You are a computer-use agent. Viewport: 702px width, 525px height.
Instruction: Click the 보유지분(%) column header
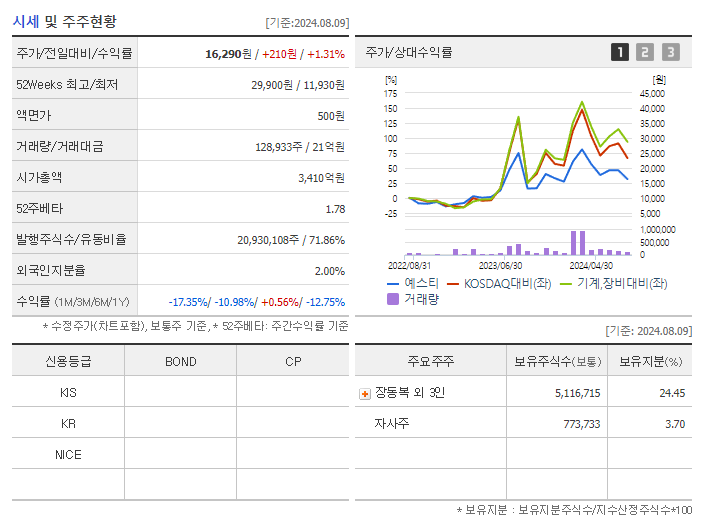click(650, 361)
